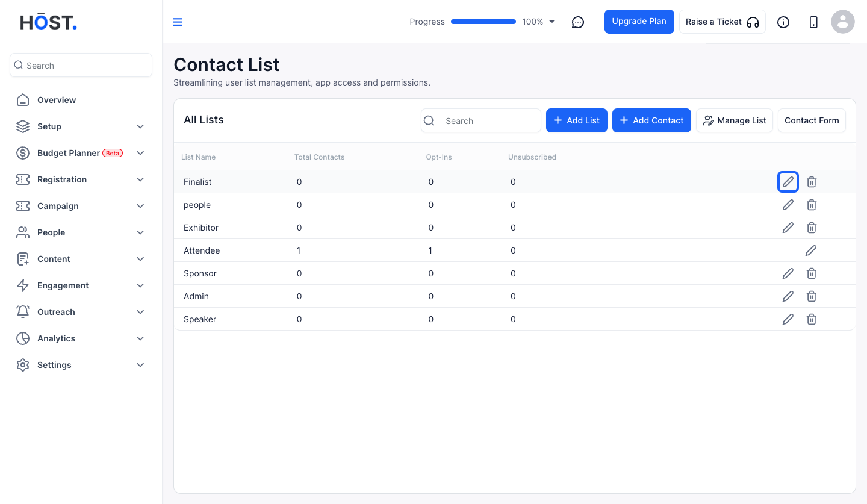Delete the Exhibitor list
Screen dimensions: 867x504
(812, 228)
